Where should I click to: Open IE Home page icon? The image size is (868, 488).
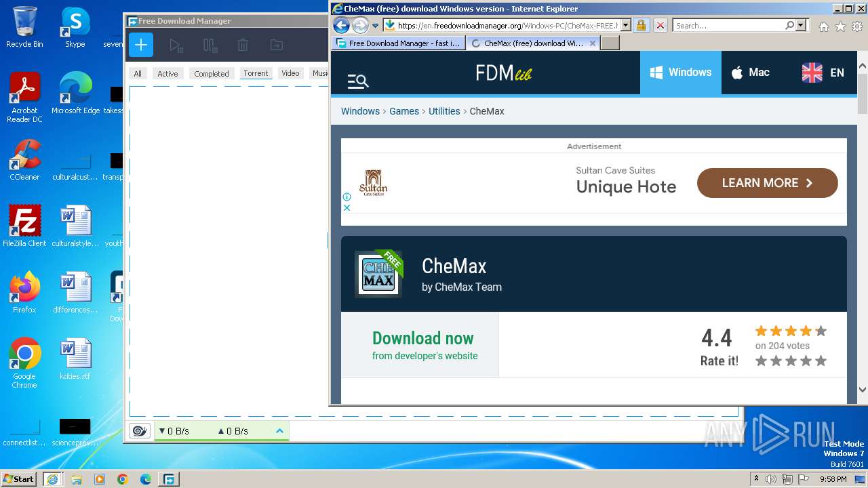point(823,26)
